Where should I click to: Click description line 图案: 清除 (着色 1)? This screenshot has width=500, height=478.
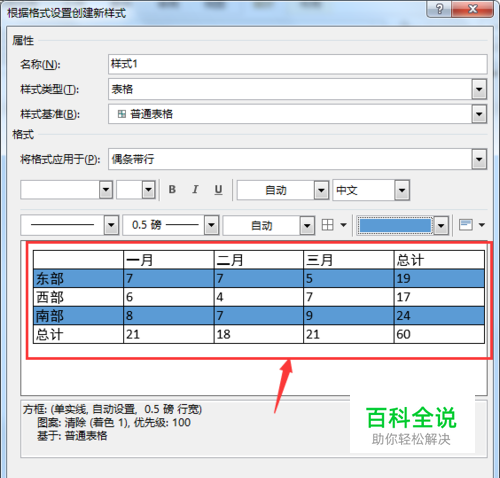click(x=114, y=422)
